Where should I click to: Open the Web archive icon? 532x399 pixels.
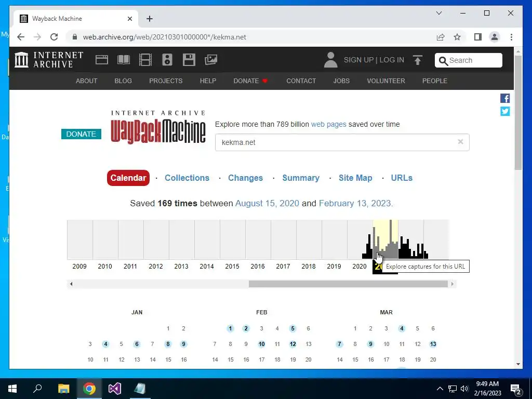102,60
